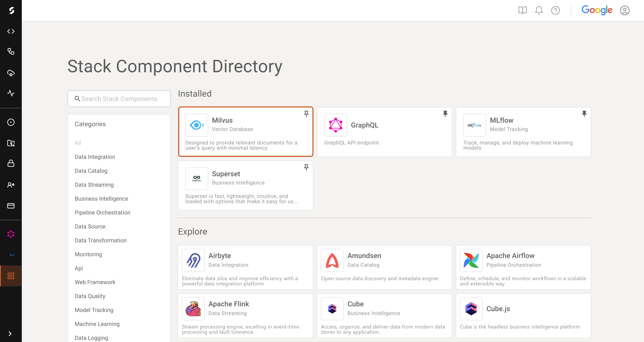
Task: Open the documentation book icon
Action: 522,10
